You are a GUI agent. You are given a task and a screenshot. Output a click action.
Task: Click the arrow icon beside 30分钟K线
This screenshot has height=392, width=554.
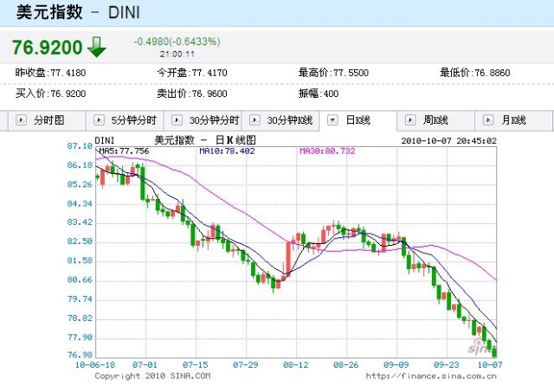tap(254, 120)
